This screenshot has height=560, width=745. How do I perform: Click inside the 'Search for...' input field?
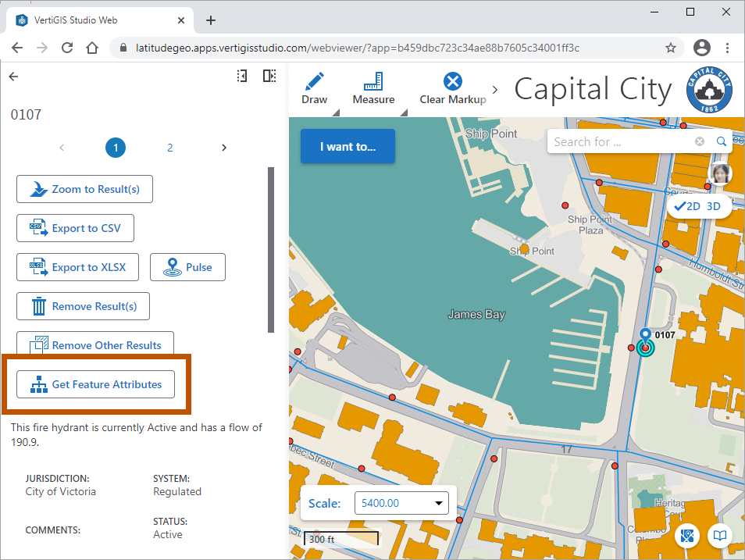click(617, 141)
